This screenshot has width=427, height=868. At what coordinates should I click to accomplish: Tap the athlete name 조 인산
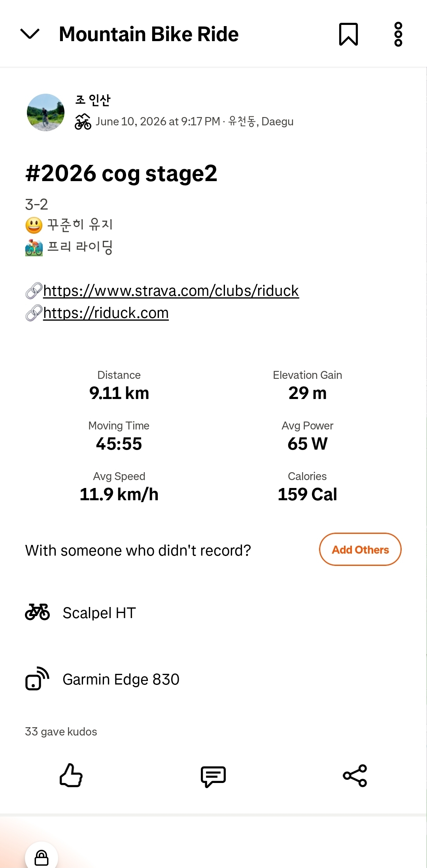tap(93, 100)
